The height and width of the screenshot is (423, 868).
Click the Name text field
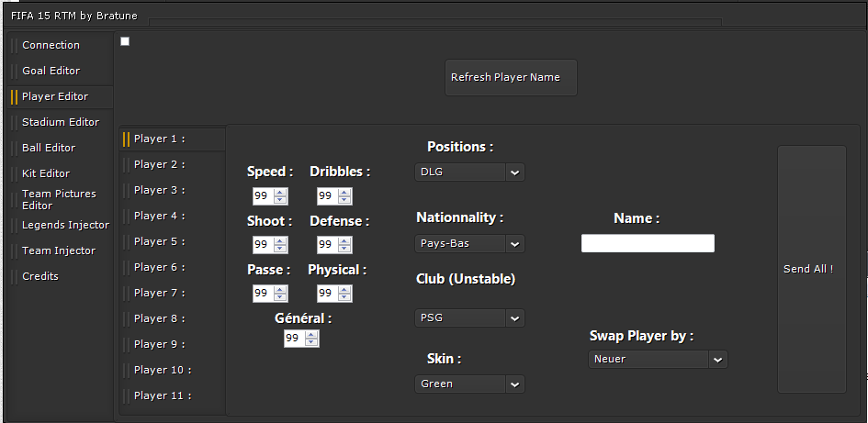click(648, 243)
